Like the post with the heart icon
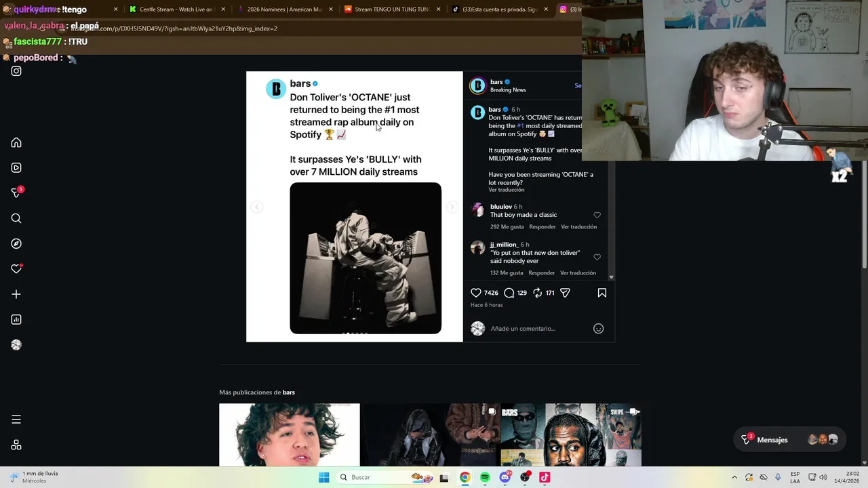Screen dimensions: 868x488 (476, 293)
